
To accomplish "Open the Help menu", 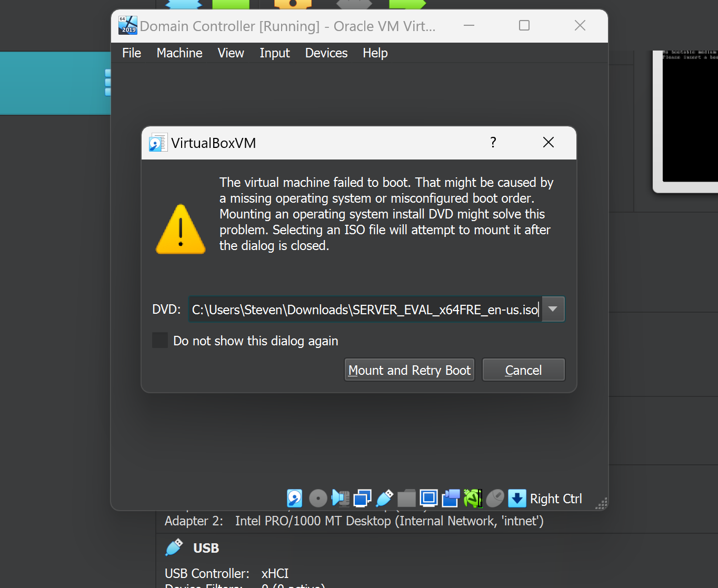I will point(375,53).
